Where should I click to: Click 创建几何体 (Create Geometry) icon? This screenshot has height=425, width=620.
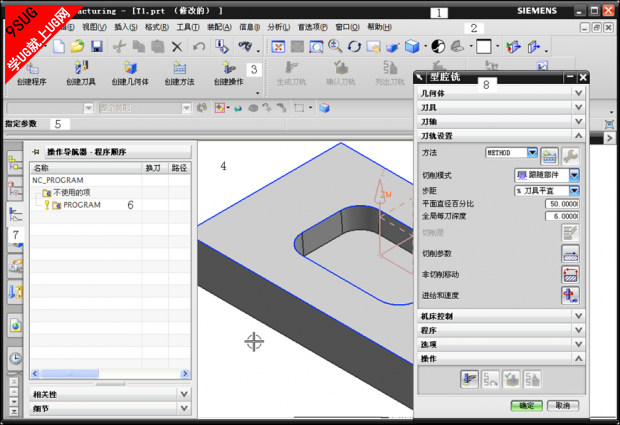(x=130, y=74)
